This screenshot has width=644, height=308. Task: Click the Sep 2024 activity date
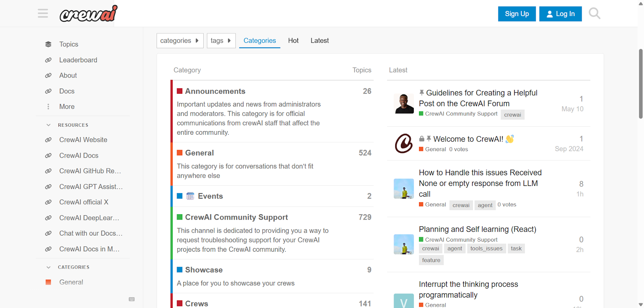tap(569, 149)
